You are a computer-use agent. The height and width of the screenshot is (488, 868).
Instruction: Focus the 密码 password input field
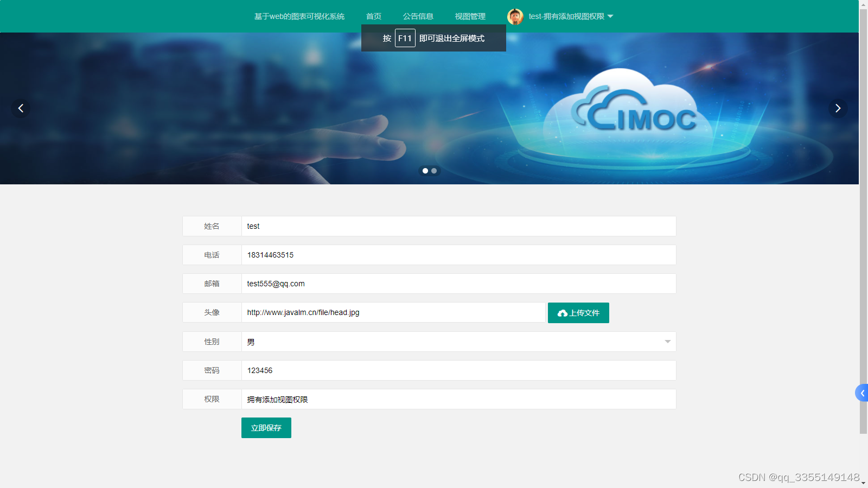pos(459,370)
